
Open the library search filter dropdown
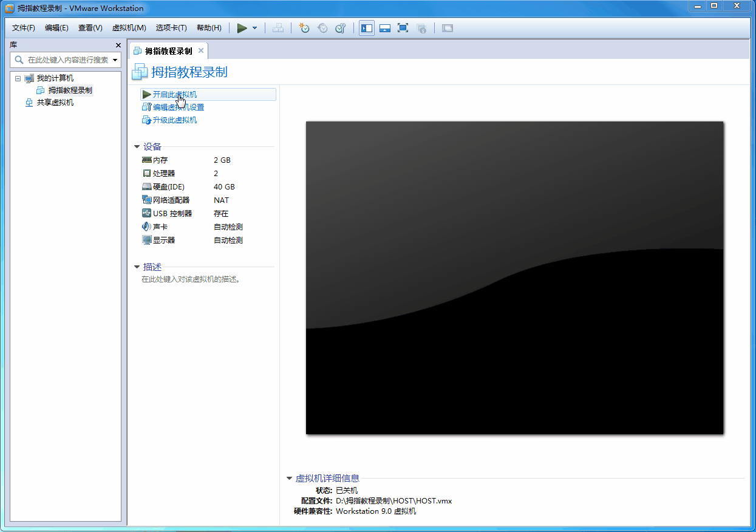click(115, 60)
